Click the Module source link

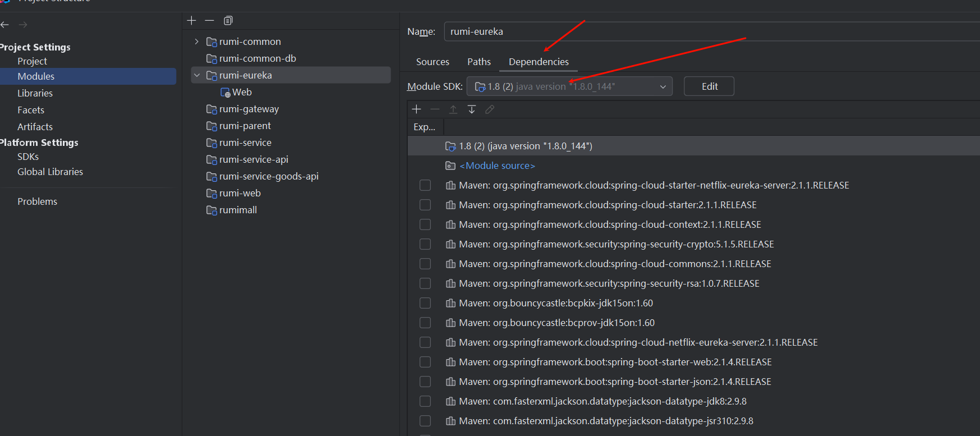[497, 166]
